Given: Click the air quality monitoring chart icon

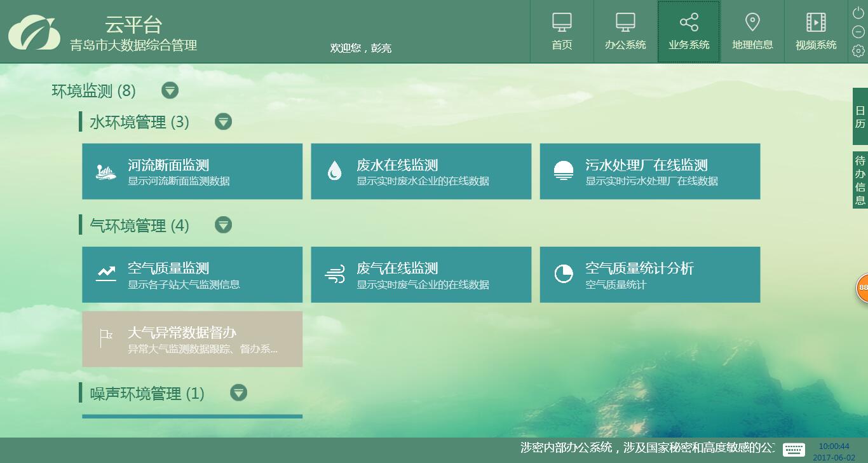Looking at the screenshot, I should click(105, 274).
